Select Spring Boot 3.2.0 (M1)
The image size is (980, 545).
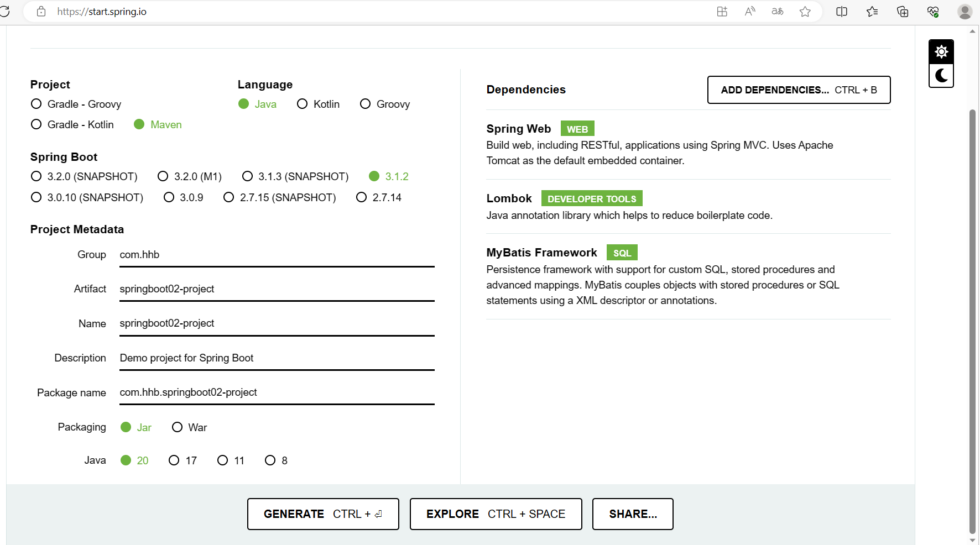(190, 176)
